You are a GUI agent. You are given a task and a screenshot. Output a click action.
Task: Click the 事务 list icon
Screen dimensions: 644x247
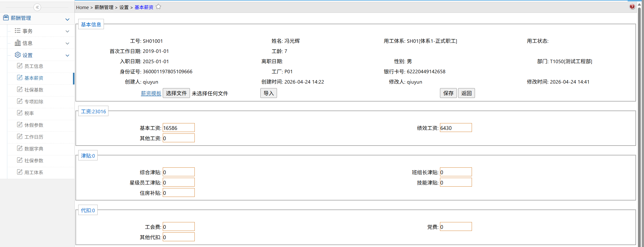pyautogui.click(x=18, y=31)
